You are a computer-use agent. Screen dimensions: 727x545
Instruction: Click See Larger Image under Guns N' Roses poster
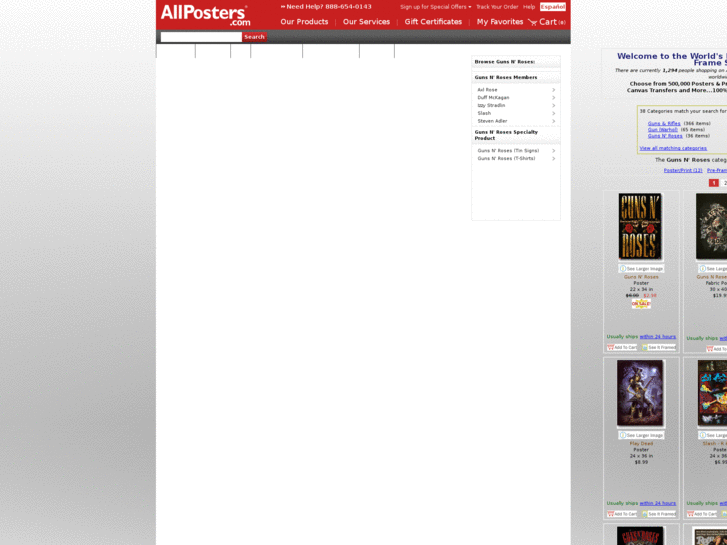(x=641, y=269)
